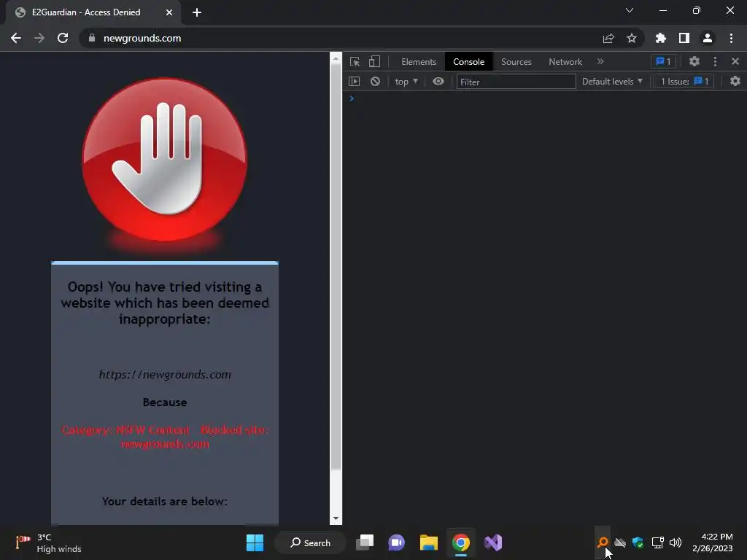Click the OneDrive cloud tray icon

620,542
